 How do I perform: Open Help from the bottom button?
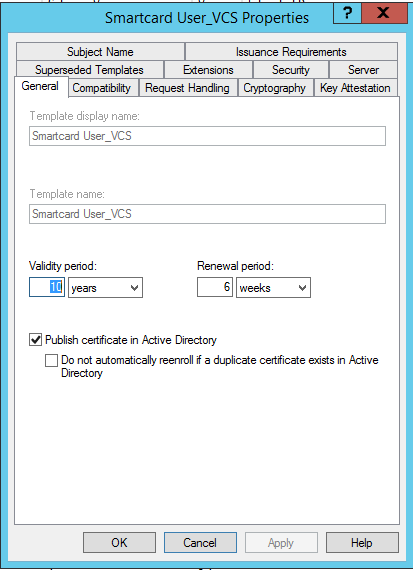pos(362,543)
